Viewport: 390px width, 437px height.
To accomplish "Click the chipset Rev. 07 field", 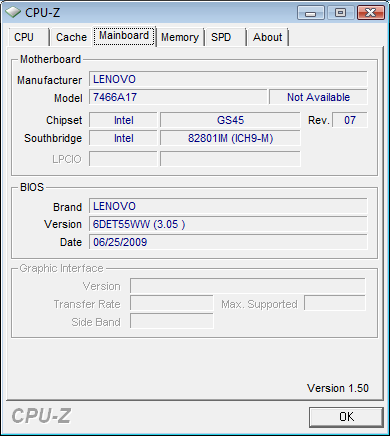I will point(350,120).
